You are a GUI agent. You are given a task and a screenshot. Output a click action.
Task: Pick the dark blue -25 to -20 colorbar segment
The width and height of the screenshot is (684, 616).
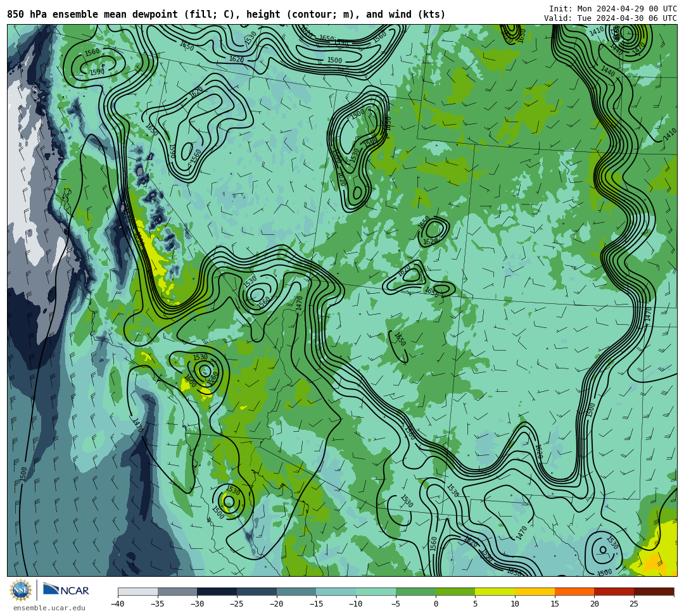(257, 591)
